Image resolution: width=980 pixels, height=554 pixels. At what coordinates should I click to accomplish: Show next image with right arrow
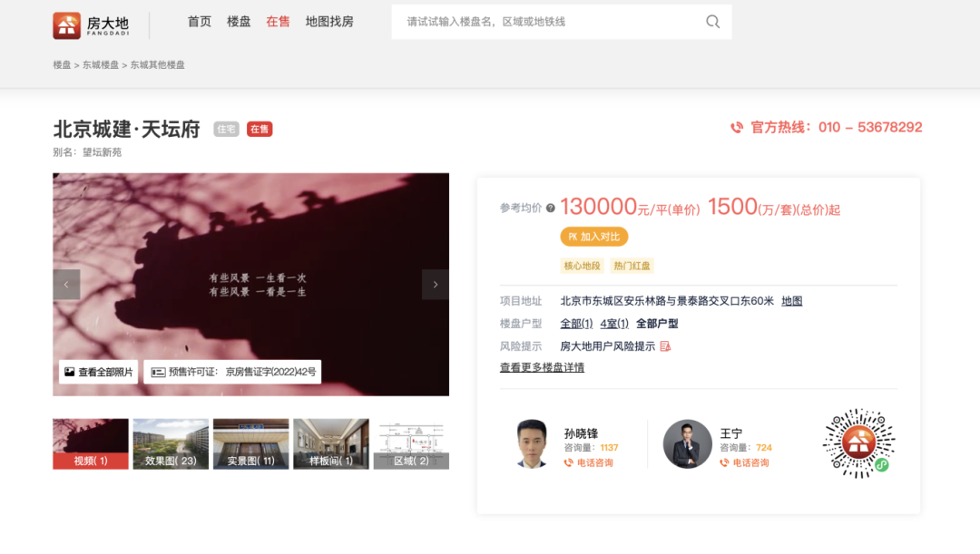click(436, 285)
